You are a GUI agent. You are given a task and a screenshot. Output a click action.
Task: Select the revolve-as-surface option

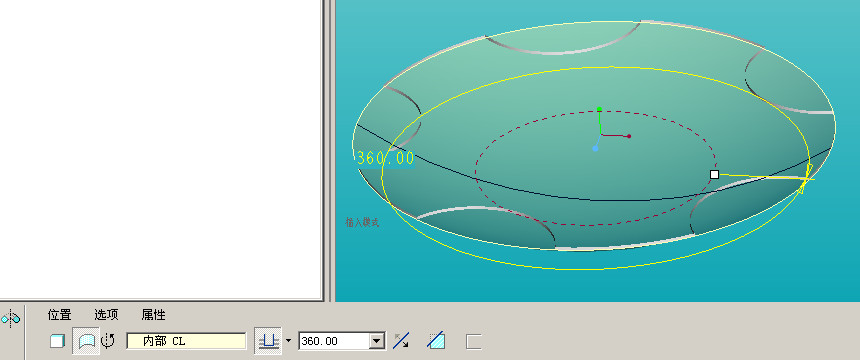pyautogui.click(x=86, y=341)
